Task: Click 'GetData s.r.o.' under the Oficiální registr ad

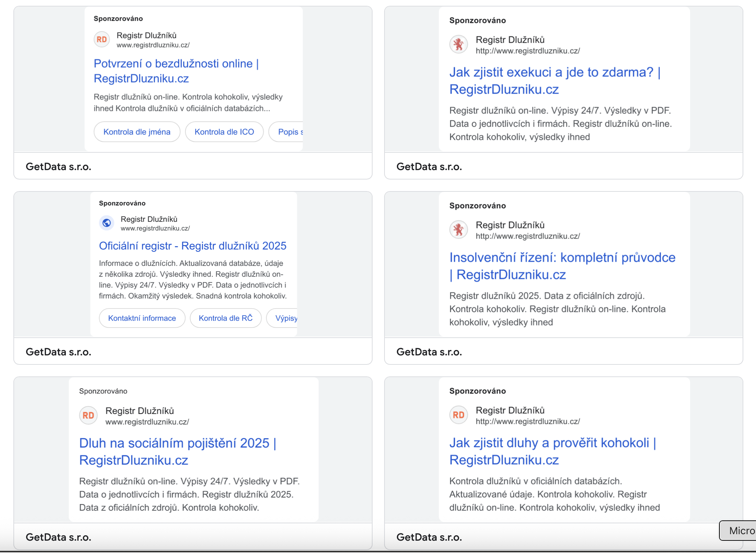Action: pos(59,352)
